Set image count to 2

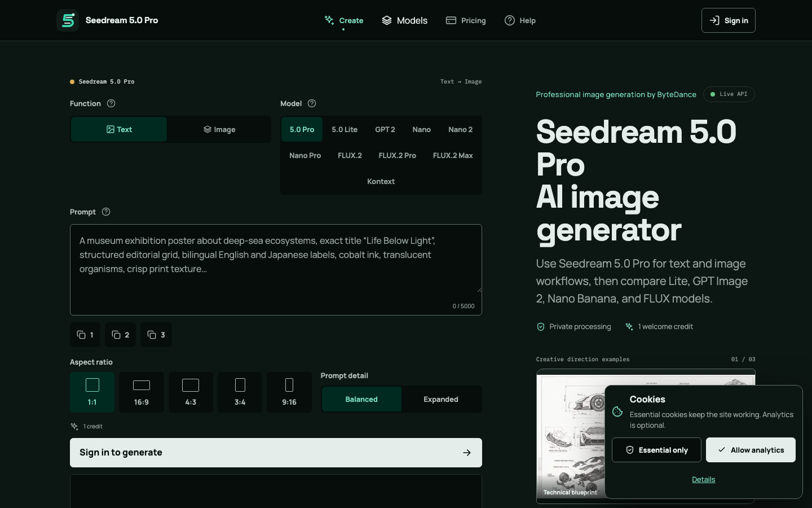coord(121,335)
